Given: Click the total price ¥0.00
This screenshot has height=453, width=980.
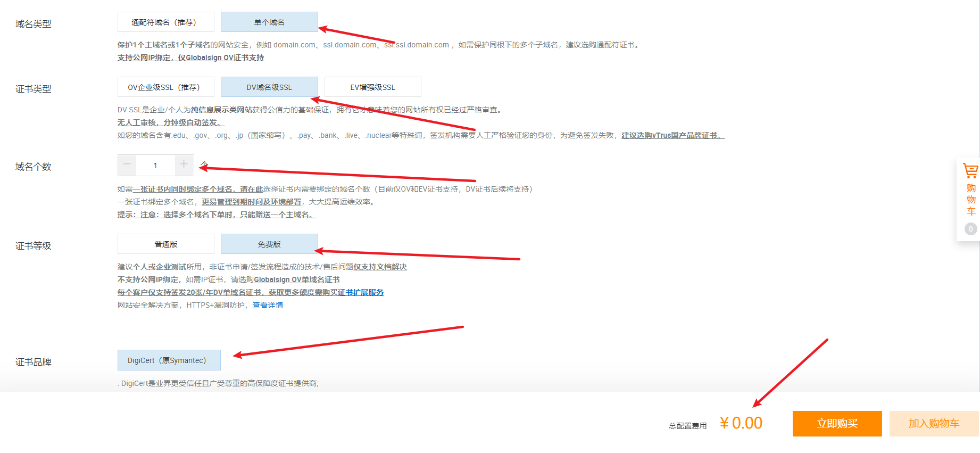Looking at the screenshot, I should pyautogui.click(x=741, y=423).
